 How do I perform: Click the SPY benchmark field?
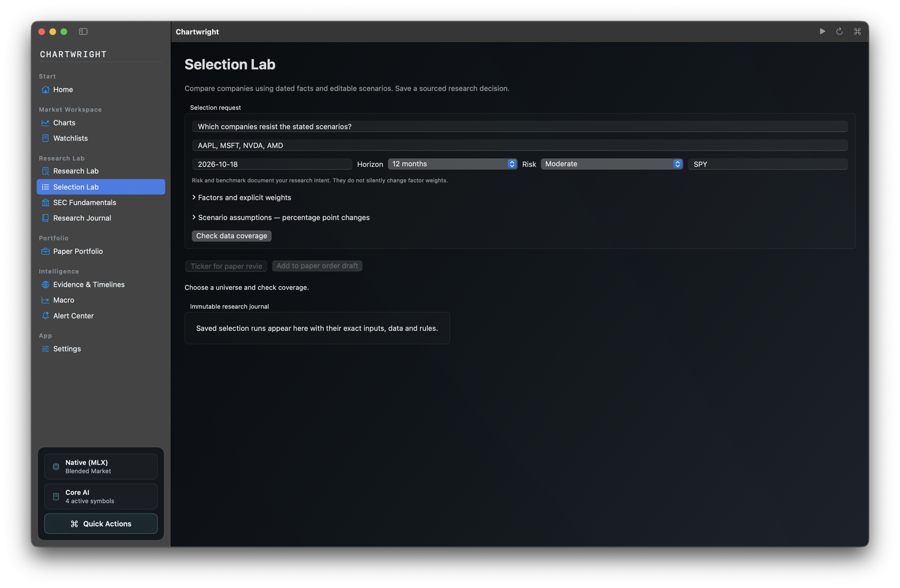coord(768,164)
